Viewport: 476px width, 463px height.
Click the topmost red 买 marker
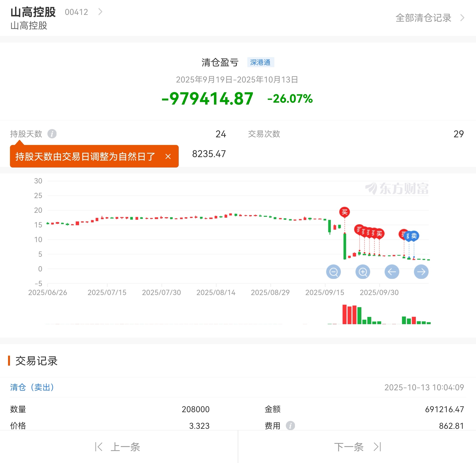pos(344,212)
